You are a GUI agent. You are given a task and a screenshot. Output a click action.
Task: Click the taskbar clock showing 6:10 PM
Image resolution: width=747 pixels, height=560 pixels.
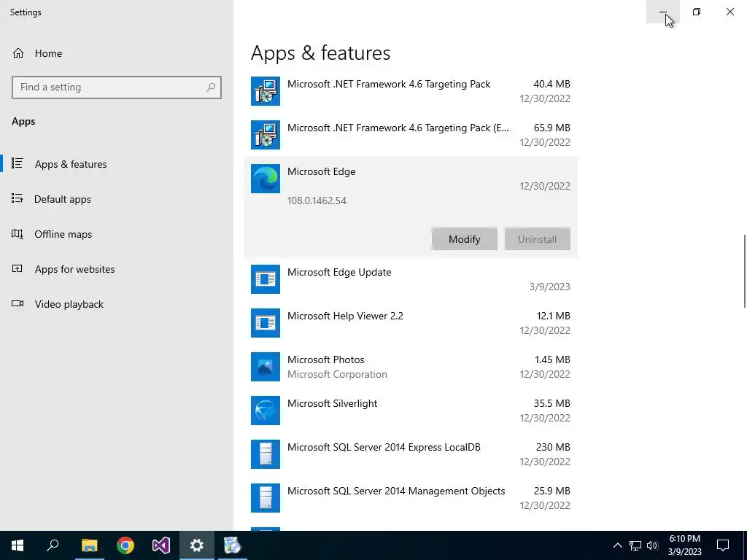coord(684,545)
